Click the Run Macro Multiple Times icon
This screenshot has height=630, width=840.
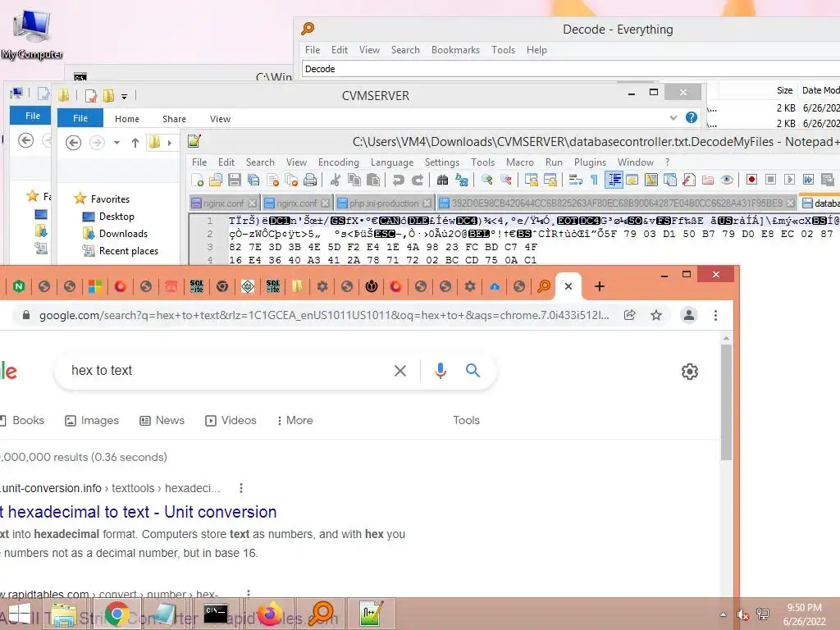(808, 180)
